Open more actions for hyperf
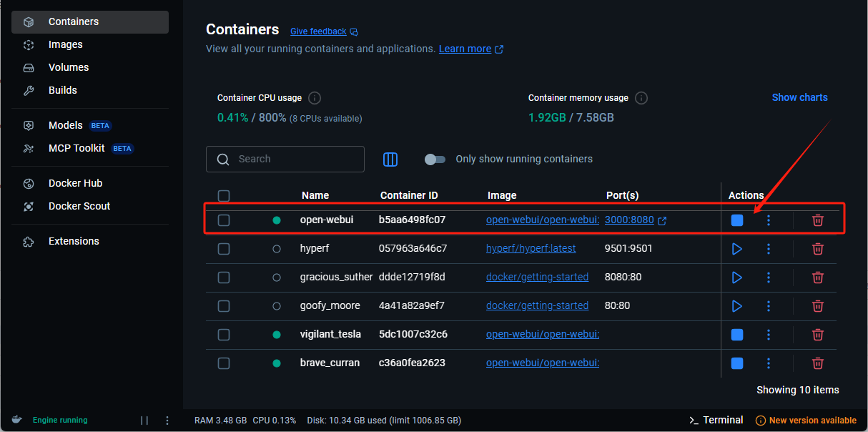The image size is (868, 432). pyautogui.click(x=769, y=249)
